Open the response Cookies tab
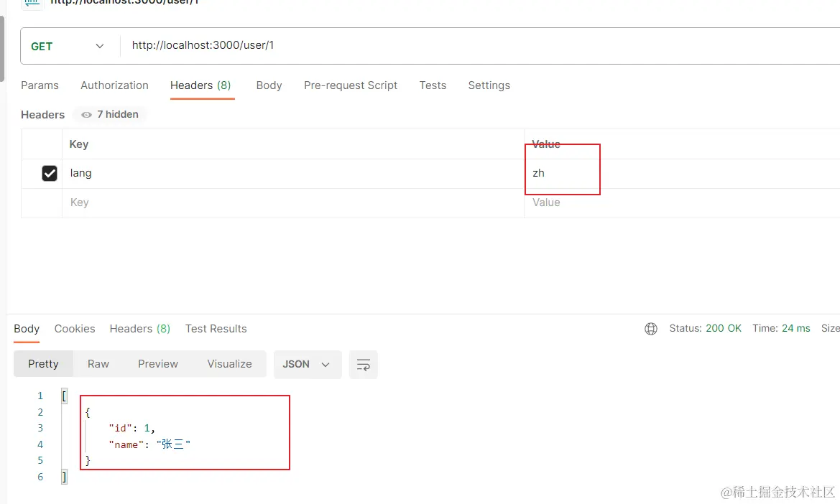The height and width of the screenshot is (504, 840). tap(75, 329)
